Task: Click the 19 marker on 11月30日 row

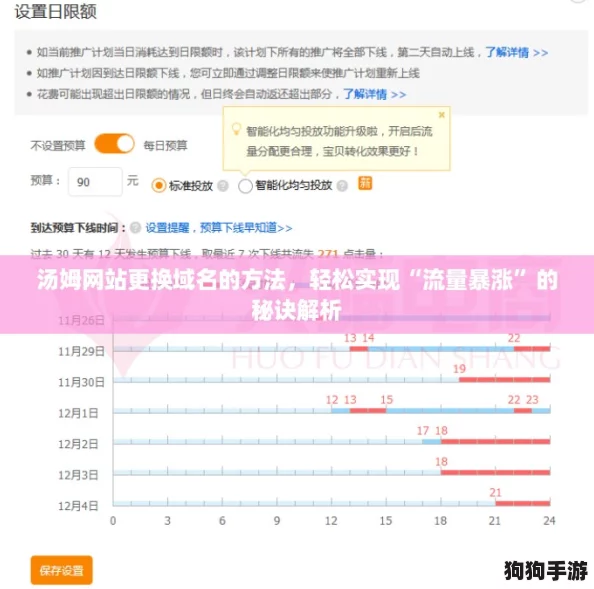Action: coord(459,369)
